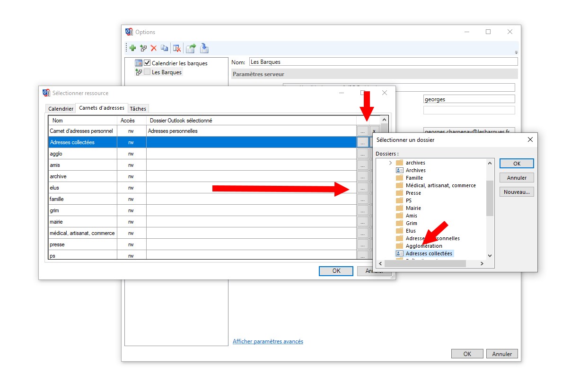This screenshot has height=391, width=588.
Task: Click the Nom field containing Les Barques
Action: (x=383, y=62)
